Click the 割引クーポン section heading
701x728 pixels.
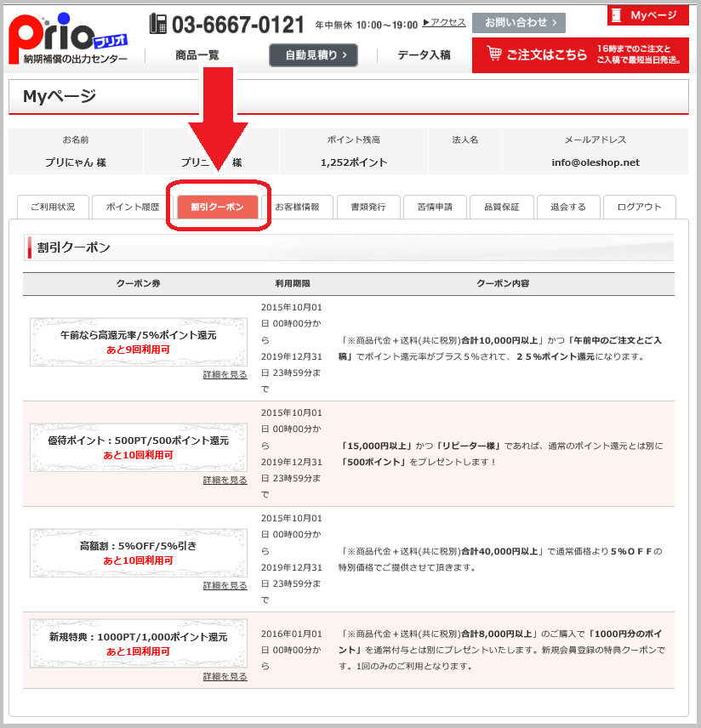click(x=74, y=247)
